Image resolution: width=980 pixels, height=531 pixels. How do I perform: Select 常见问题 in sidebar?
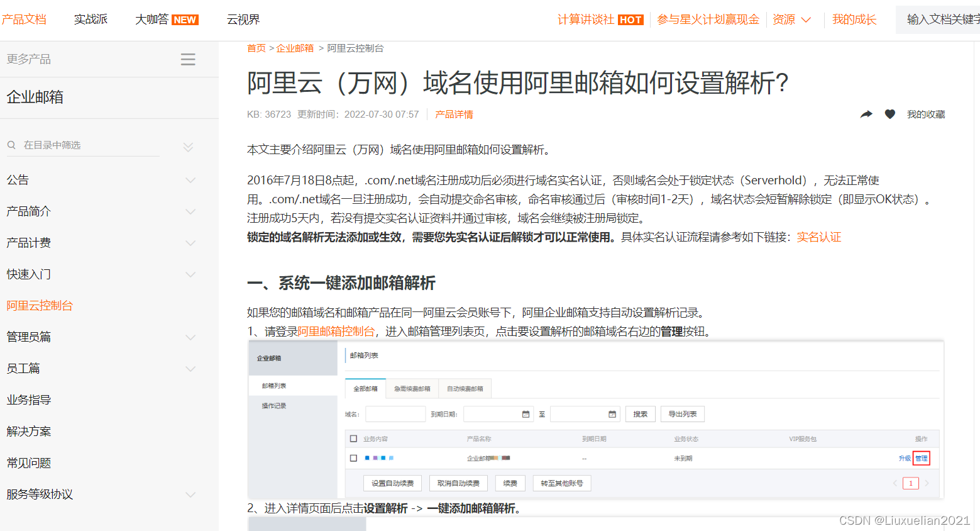click(29, 463)
